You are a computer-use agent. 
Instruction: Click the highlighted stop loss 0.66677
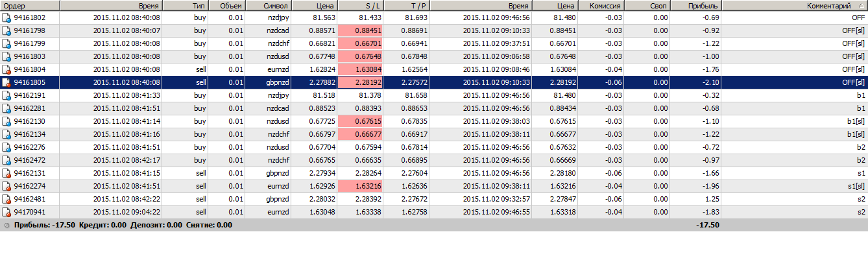[361, 134]
